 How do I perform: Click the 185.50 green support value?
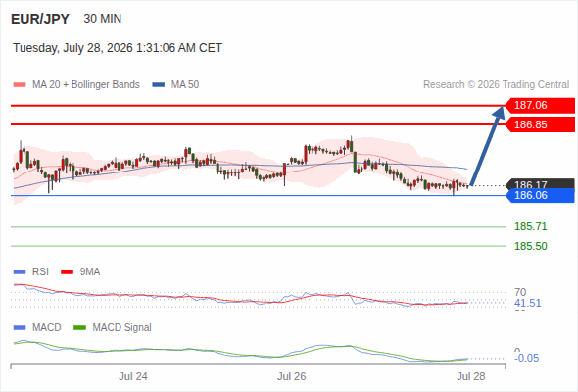[x=530, y=246]
